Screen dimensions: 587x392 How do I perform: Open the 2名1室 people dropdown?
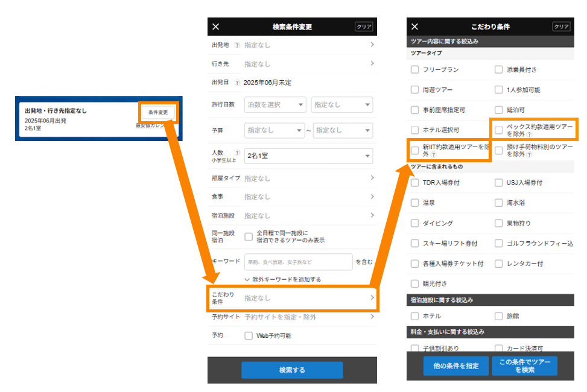coord(308,156)
